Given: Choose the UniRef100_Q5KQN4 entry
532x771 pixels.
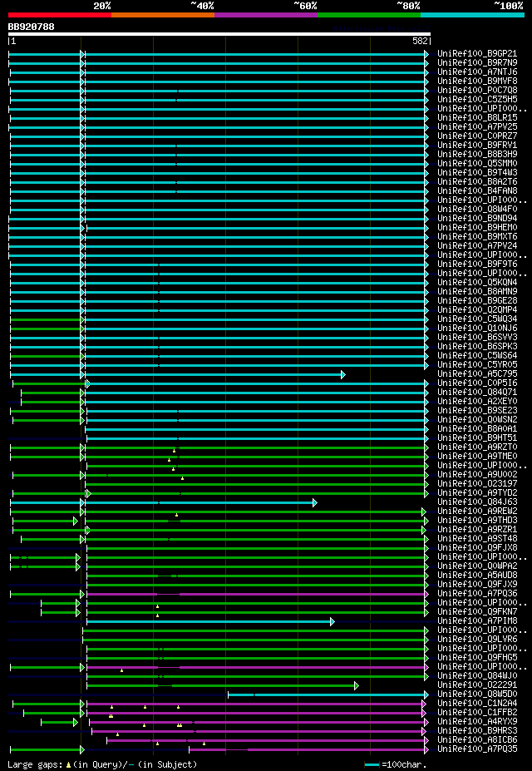Looking at the screenshot, I should [477, 283].
